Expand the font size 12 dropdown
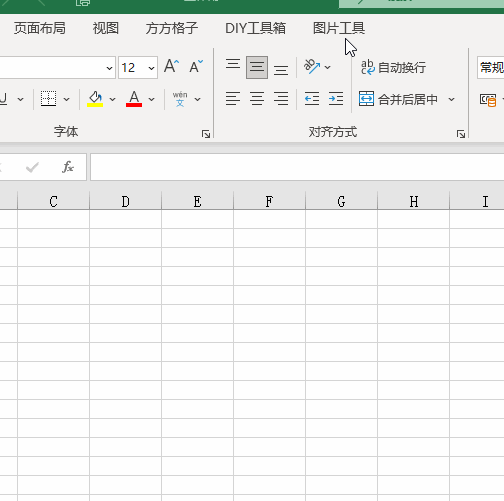Screen dimensions: 504x501 pos(151,68)
